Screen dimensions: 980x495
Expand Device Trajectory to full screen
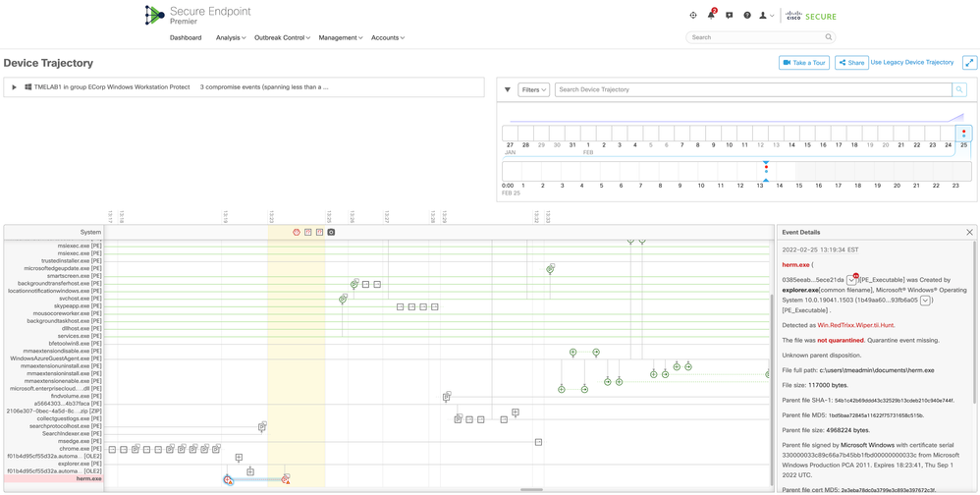coord(970,63)
